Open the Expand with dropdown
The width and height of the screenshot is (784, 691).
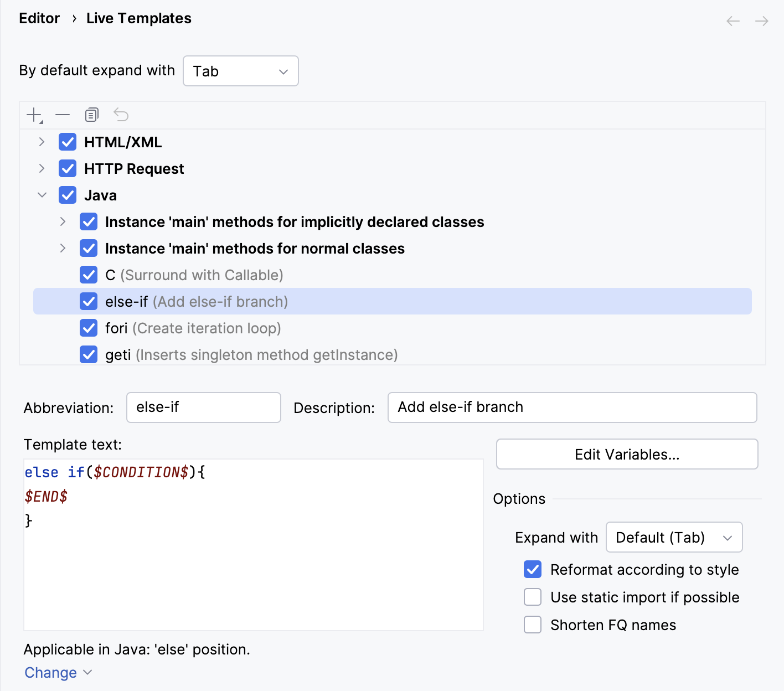[674, 537]
